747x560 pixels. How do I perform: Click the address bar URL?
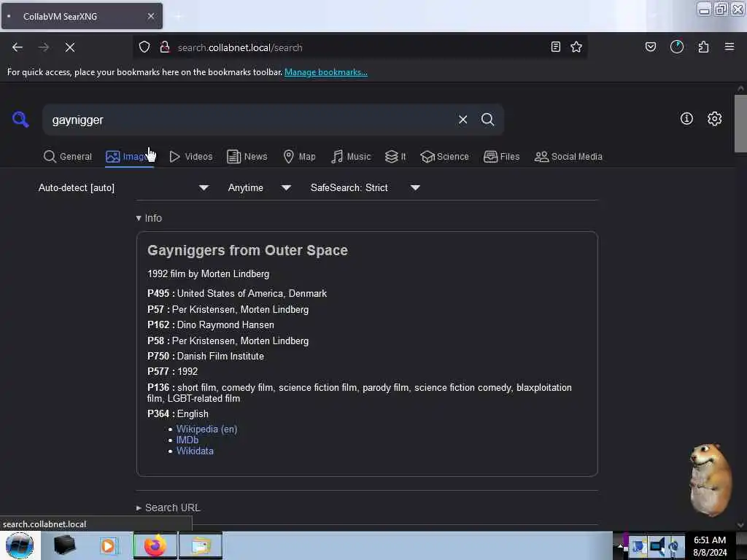click(240, 47)
